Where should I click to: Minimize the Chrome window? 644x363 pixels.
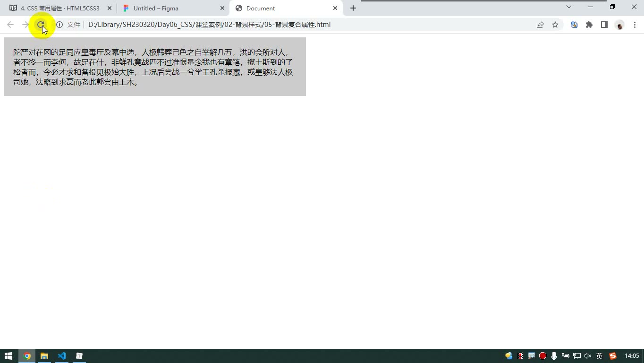click(x=591, y=7)
